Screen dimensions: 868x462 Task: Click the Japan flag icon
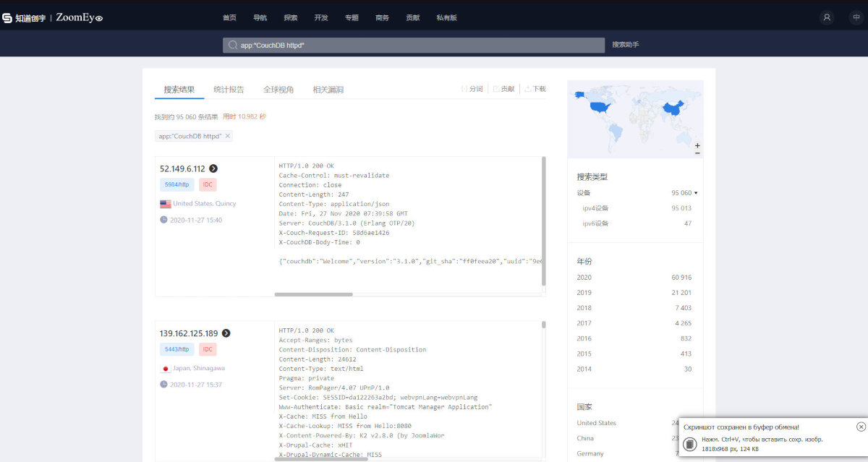click(x=166, y=368)
